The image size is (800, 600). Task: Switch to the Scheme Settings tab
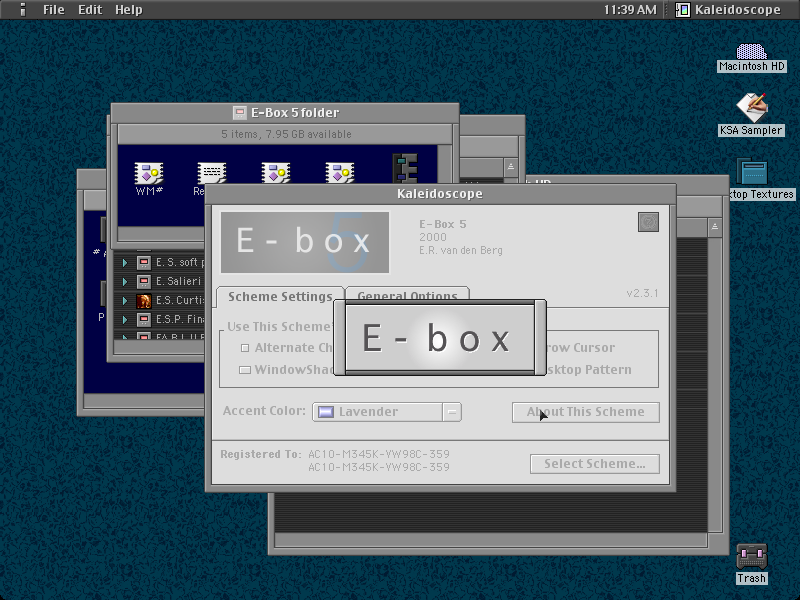point(280,296)
